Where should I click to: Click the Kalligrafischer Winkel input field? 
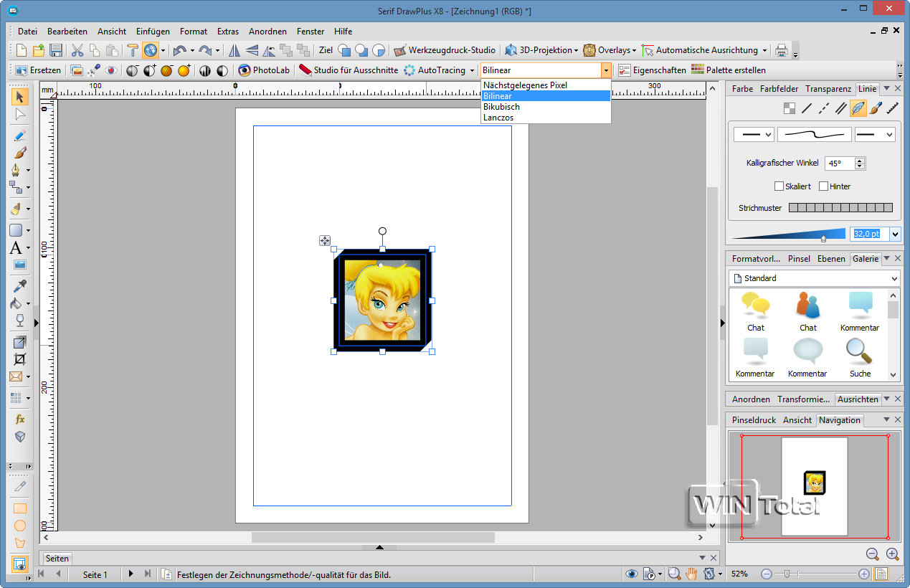click(x=839, y=163)
